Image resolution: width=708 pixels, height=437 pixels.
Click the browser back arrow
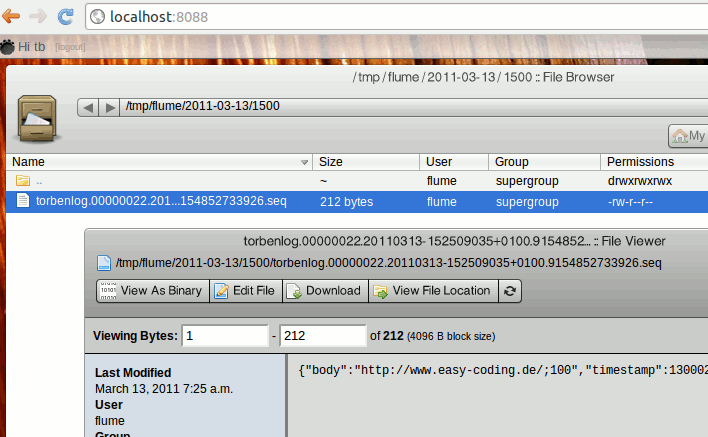[x=12, y=16]
